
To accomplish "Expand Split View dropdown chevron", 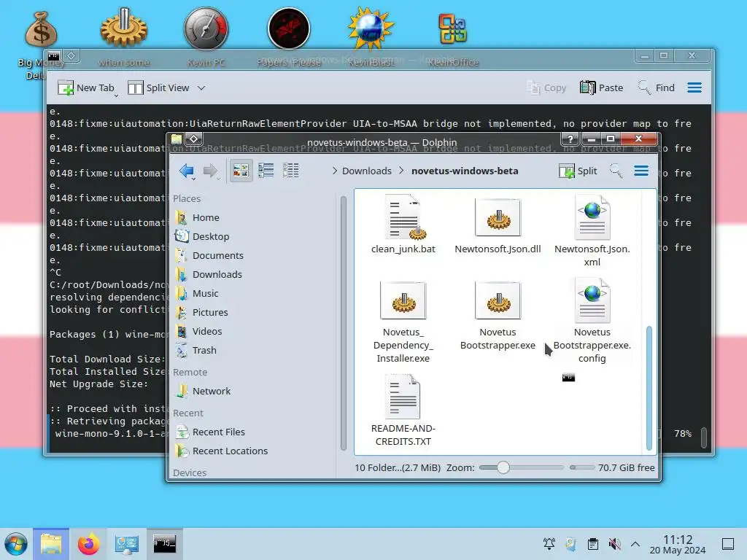I will tap(201, 88).
